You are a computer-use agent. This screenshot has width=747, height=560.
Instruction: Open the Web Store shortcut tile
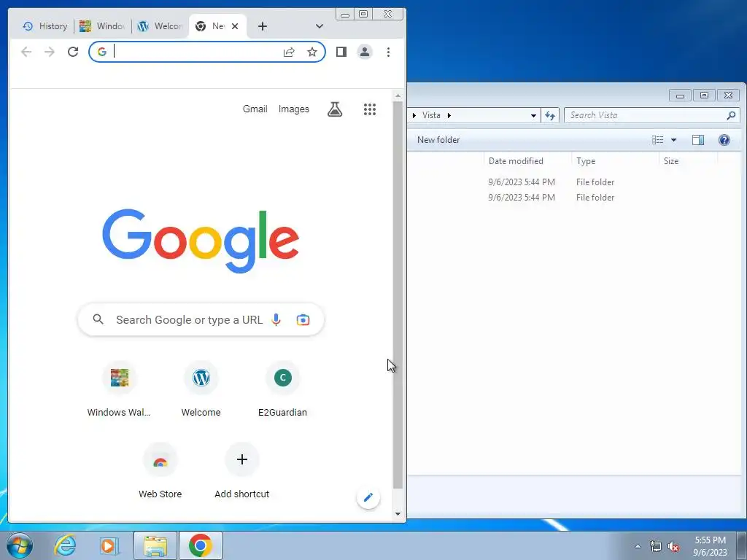coord(160,471)
